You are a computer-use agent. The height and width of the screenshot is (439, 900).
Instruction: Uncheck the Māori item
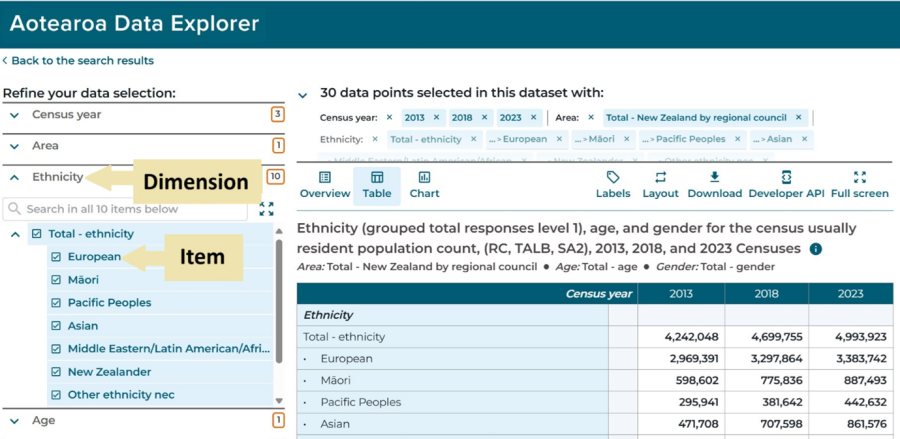[x=56, y=280]
